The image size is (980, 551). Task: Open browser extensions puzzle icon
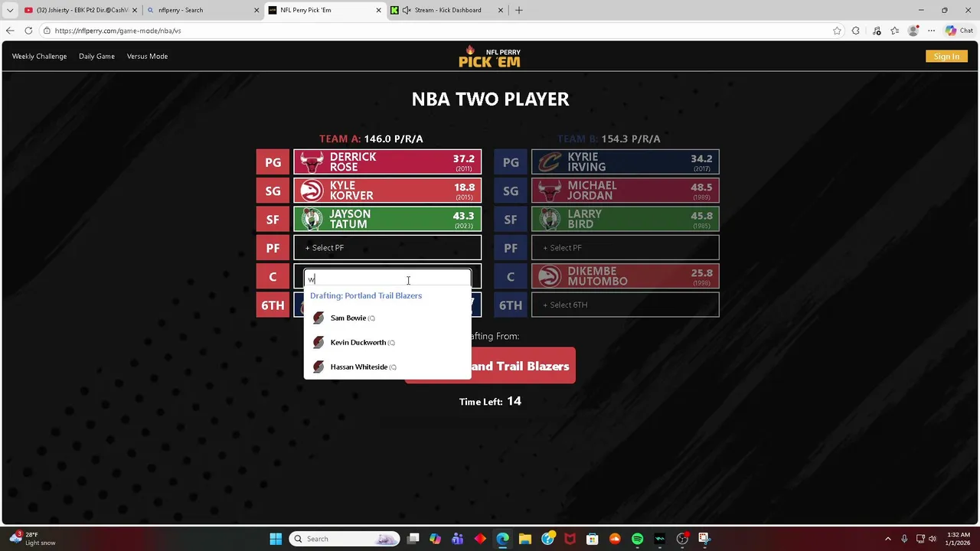point(856,31)
